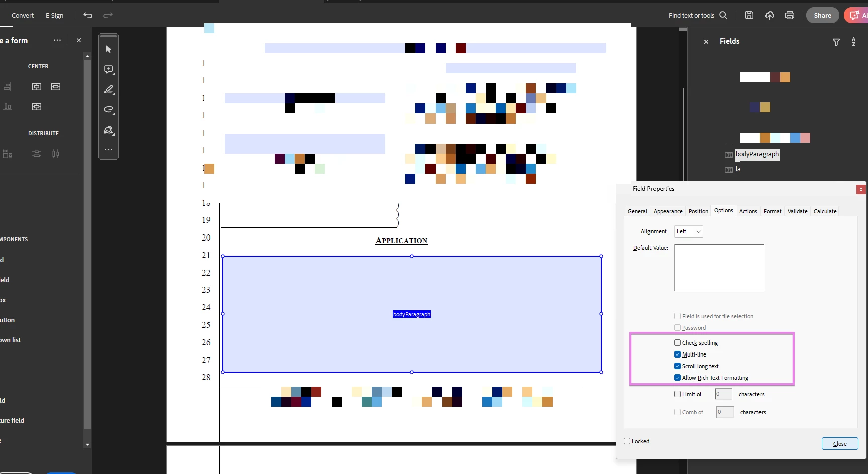Uncheck the Multi-line checkbox
This screenshot has height=474, width=868.
point(677,354)
